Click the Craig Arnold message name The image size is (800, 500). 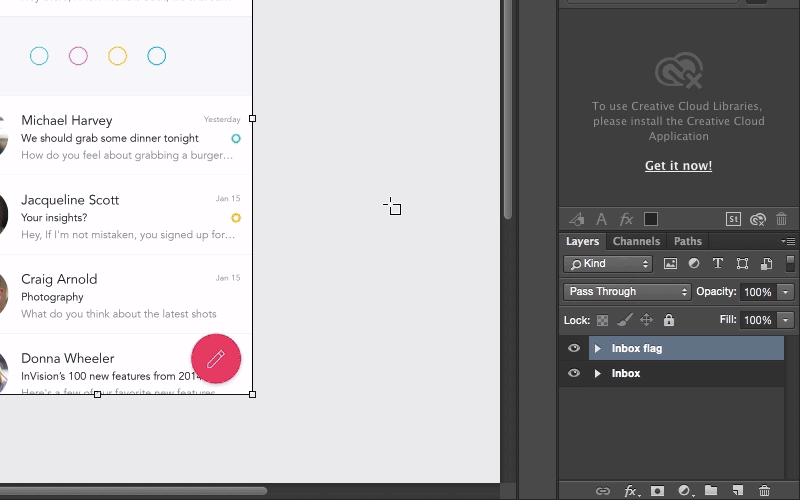point(59,279)
